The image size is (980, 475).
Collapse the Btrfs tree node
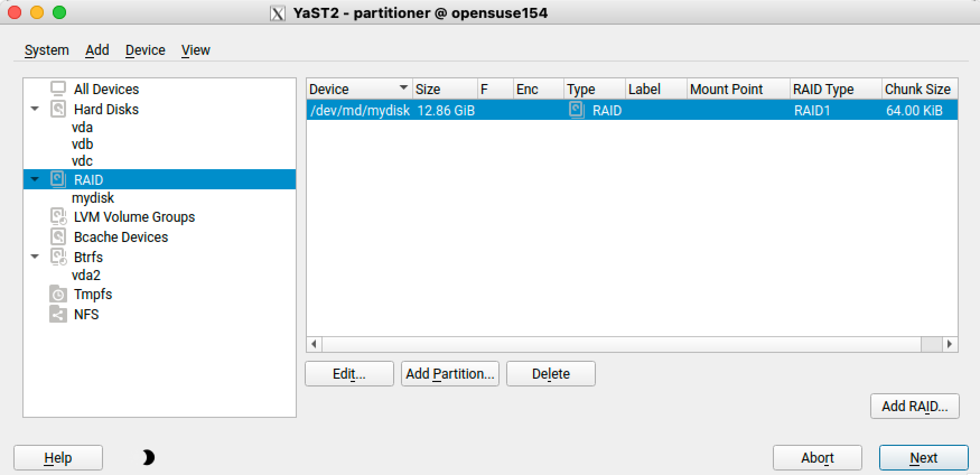(35, 257)
